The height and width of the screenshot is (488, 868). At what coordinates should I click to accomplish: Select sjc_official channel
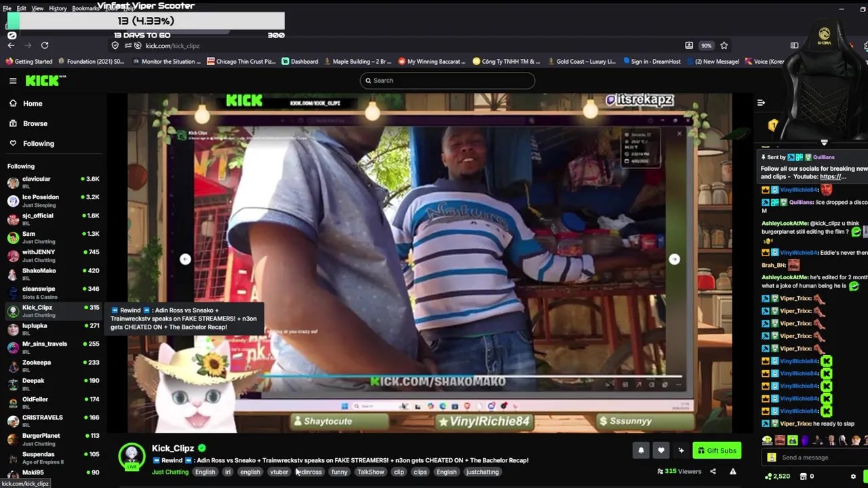[x=53, y=218]
